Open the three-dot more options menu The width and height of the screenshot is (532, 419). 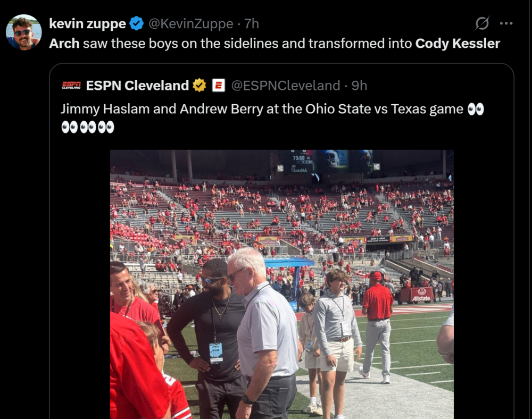click(506, 23)
